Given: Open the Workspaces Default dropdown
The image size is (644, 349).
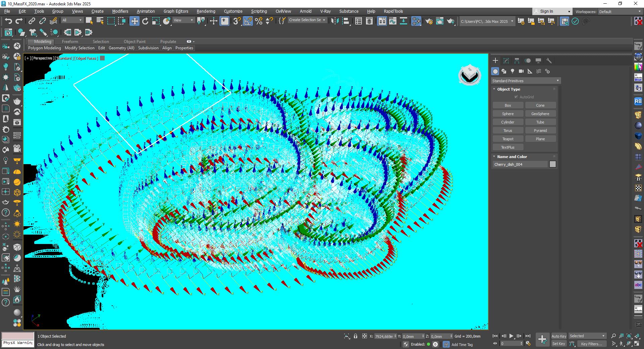Looking at the screenshot, I should coord(620,12).
